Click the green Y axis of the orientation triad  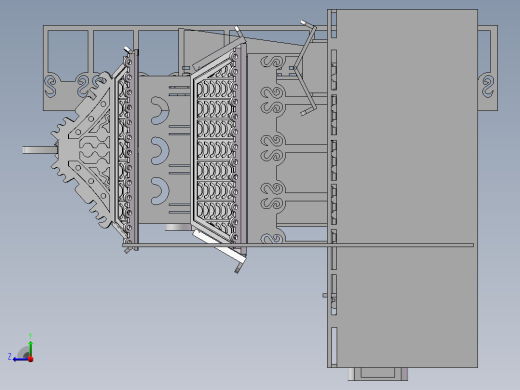(30, 349)
